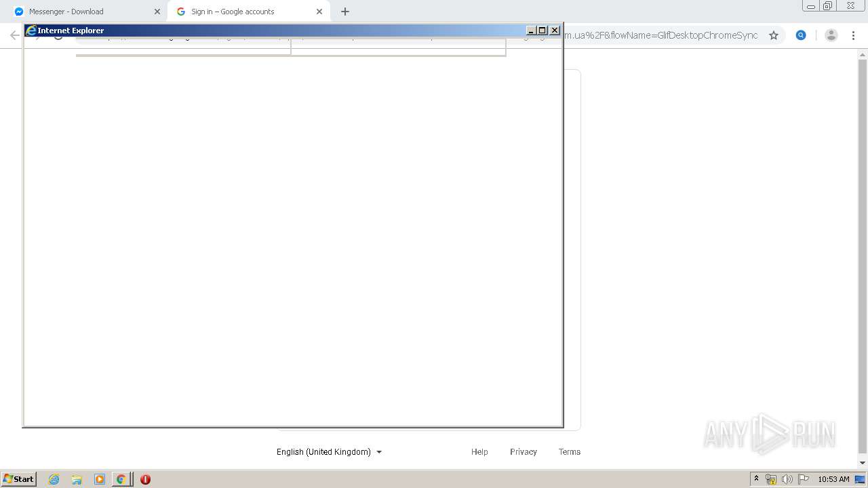Open the Help link
The width and height of the screenshot is (868, 488).
coord(479,452)
